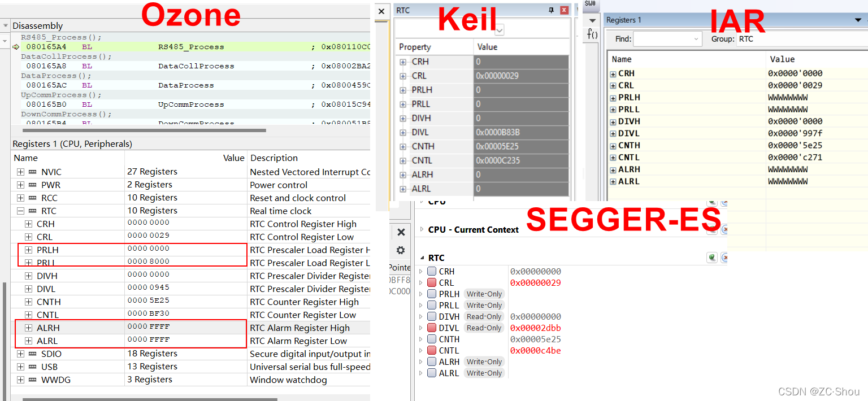Click the Value column header in Keil RTC

tap(487, 47)
